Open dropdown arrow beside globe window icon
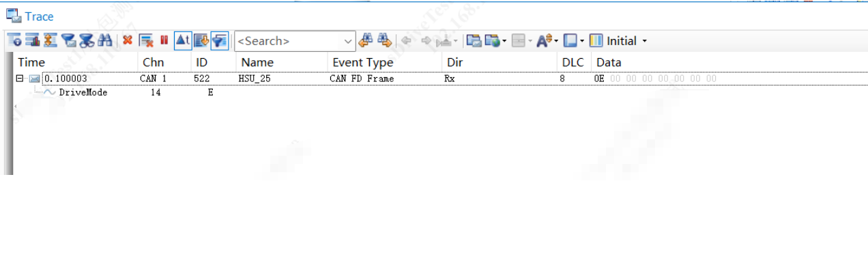The height and width of the screenshot is (259, 868). coord(504,41)
